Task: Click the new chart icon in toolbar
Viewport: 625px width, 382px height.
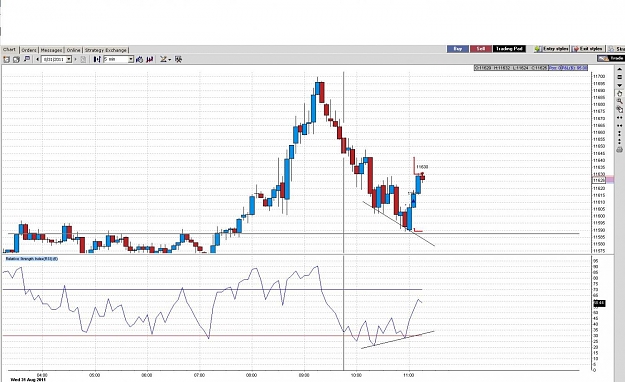Action: [x=6, y=59]
